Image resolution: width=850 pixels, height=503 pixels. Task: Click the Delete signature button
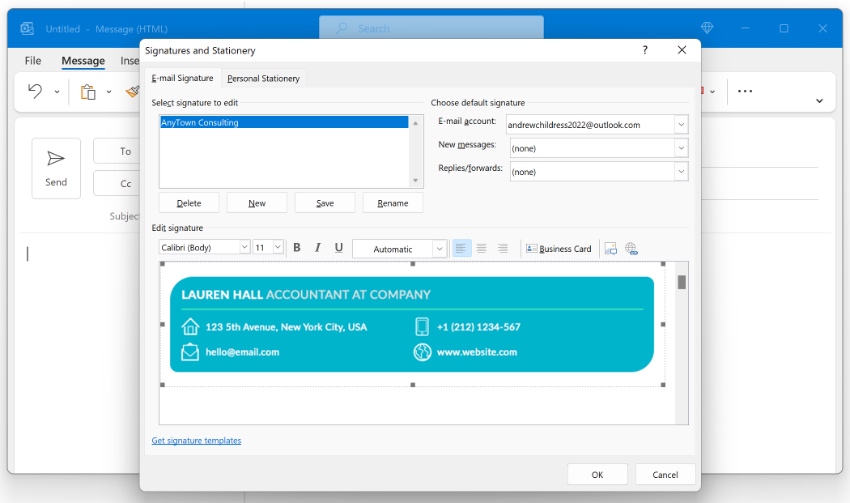pyautogui.click(x=189, y=203)
